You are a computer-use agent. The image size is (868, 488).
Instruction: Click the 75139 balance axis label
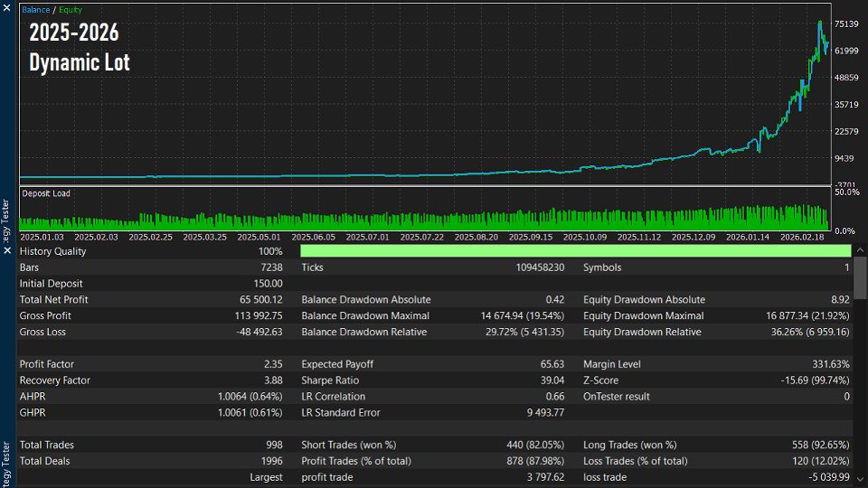click(846, 24)
